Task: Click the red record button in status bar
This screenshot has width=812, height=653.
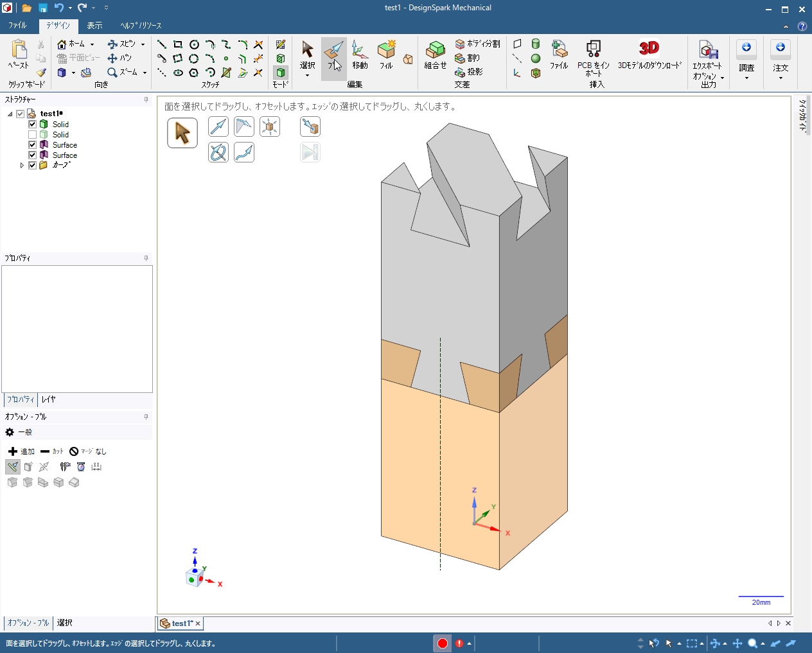Action: click(443, 643)
